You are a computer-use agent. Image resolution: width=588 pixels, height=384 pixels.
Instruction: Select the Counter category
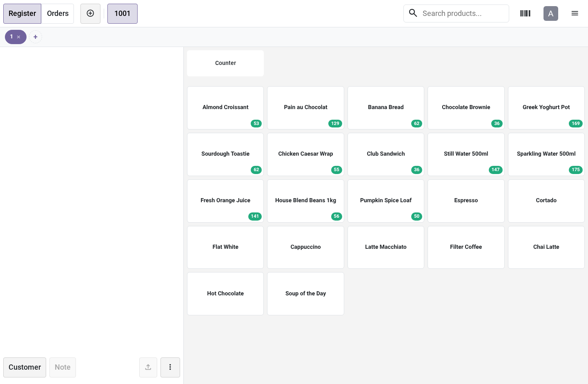(x=225, y=63)
